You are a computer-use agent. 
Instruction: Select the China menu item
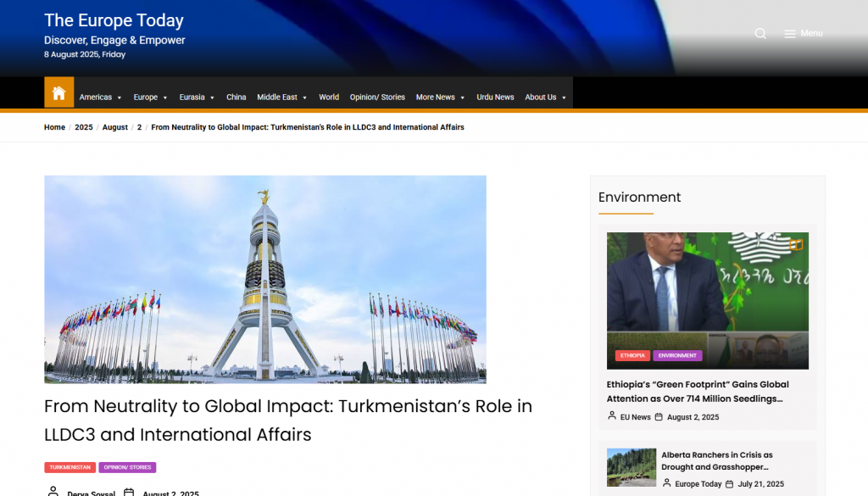tap(236, 97)
